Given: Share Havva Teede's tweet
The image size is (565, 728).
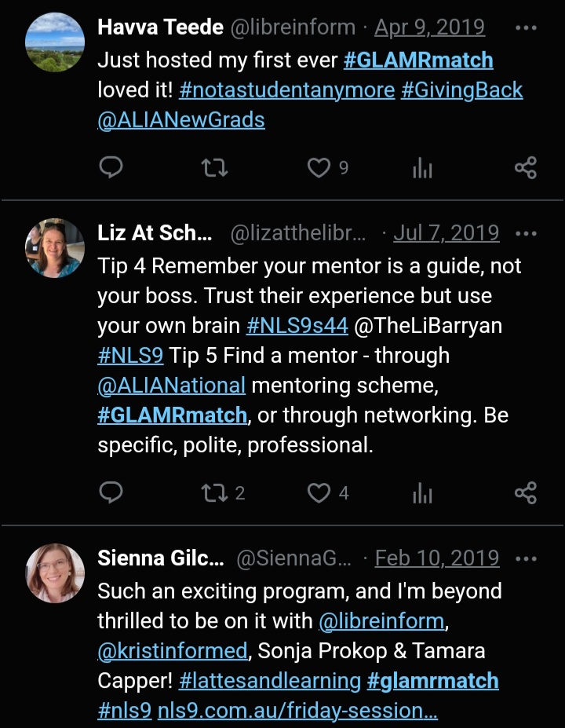Looking at the screenshot, I should pos(525,167).
